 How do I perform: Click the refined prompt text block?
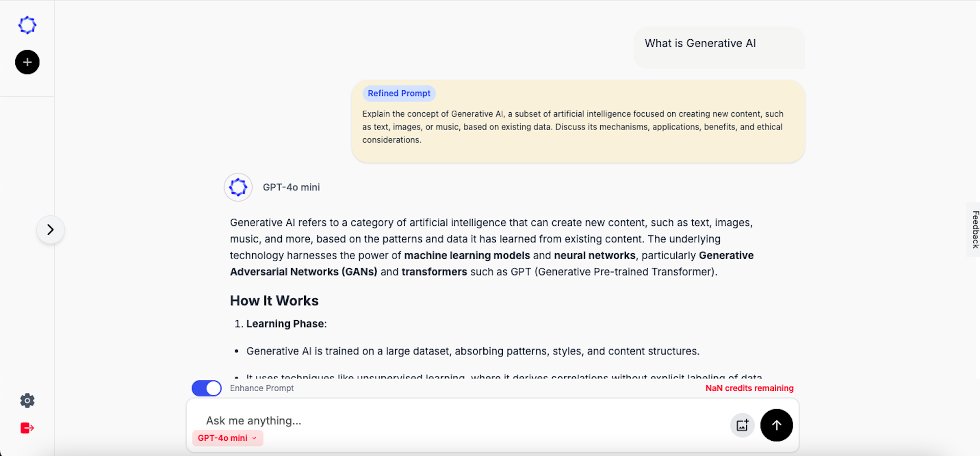(572, 127)
